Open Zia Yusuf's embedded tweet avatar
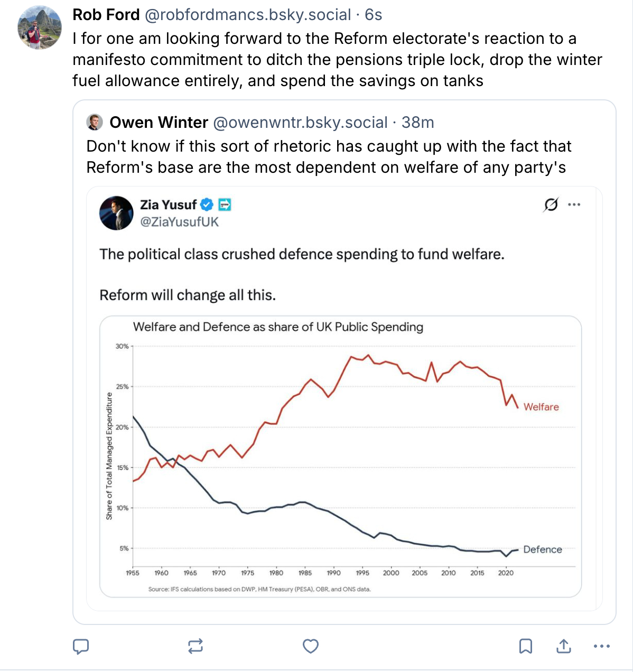The height and width of the screenshot is (672, 633). tap(116, 213)
